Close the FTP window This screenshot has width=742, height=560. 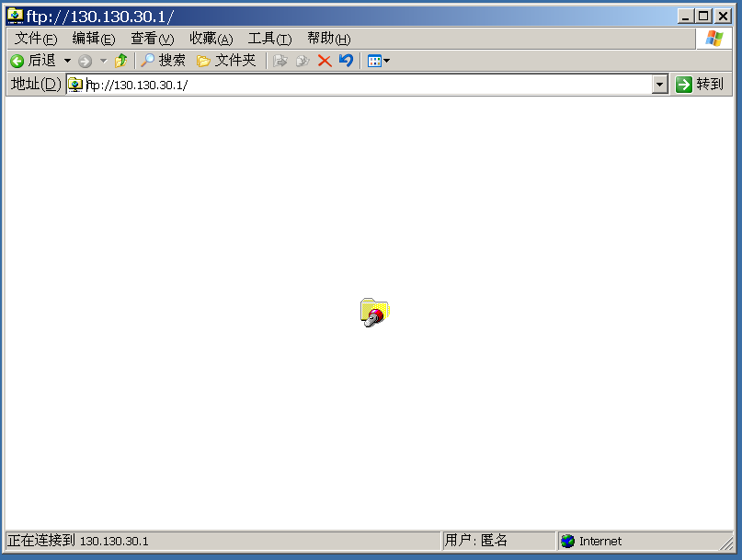pyautogui.click(x=723, y=17)
